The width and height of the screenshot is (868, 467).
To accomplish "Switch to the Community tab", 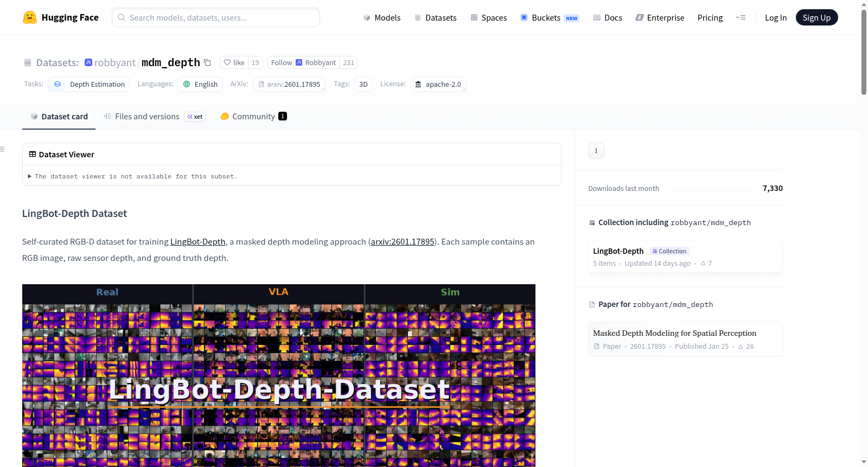I will click(x=253, y=116).
